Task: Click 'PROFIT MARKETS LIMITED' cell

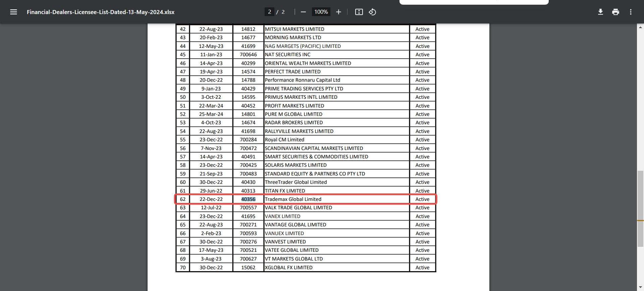Action: 336,106
